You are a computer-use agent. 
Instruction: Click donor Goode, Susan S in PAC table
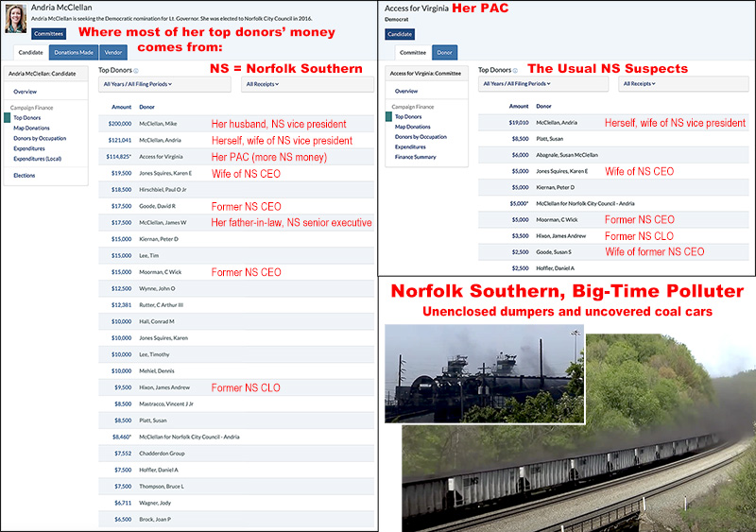tap(554, 251)
